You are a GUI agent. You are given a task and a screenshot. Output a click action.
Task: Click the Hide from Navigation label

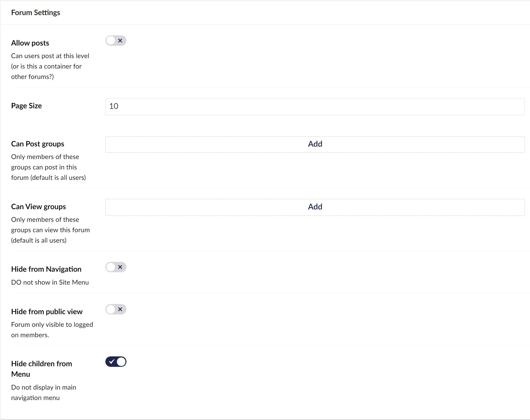46,269
